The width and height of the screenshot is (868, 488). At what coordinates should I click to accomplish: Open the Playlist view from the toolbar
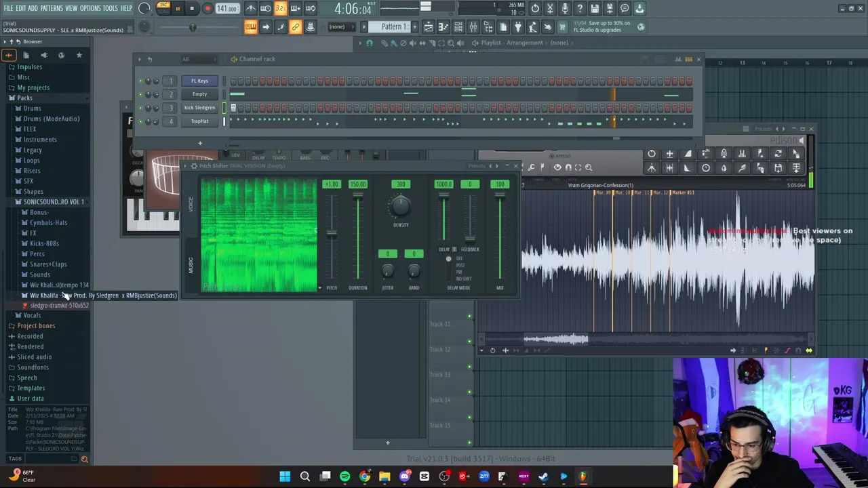point(429,27)
